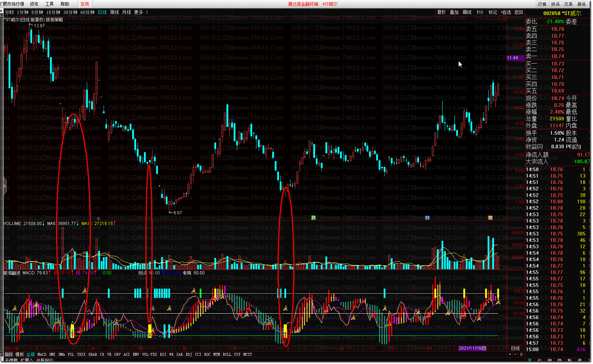Select the TRIX indicator tab
The width and height of the screenshot is (593, 364).
[81, 354]
